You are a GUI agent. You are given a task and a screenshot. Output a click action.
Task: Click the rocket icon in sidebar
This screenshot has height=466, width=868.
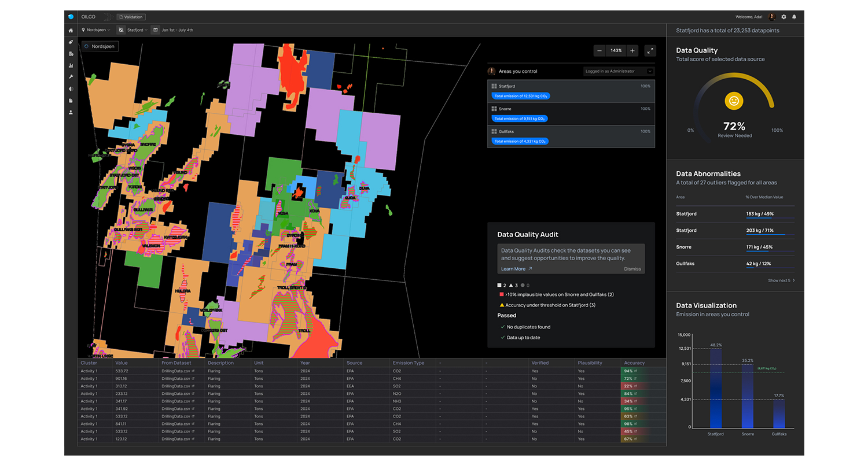pos(71,42)
